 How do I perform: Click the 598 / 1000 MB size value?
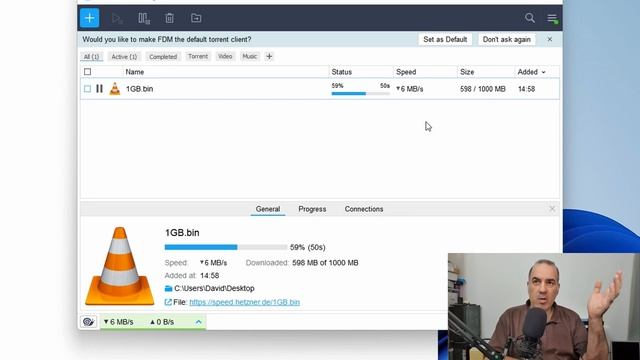[482, 89]
